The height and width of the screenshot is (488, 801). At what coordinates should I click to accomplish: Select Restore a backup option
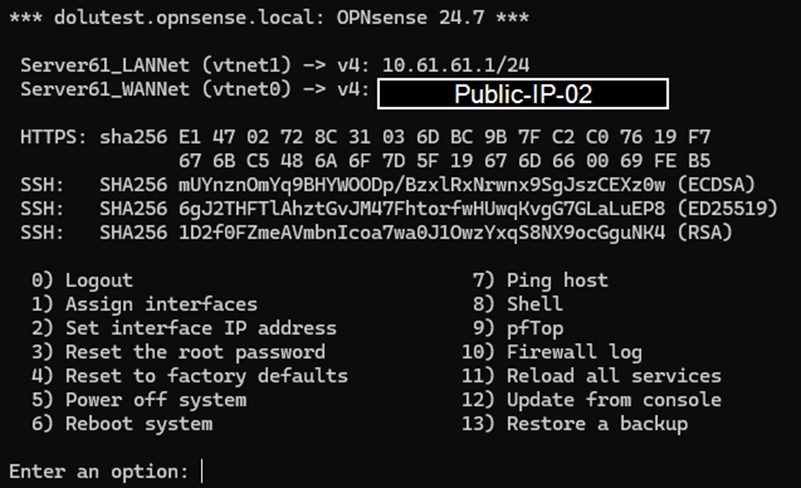[x=575, y=425]
